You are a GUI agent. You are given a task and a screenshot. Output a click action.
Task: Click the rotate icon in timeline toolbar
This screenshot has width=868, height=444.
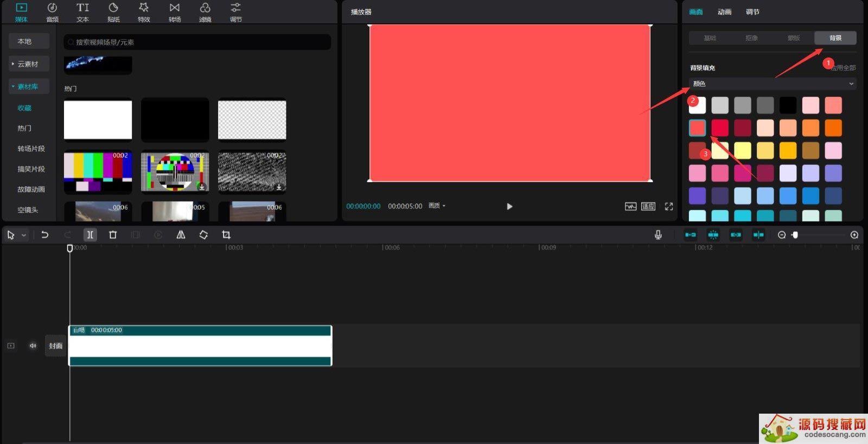click(203, 235)
